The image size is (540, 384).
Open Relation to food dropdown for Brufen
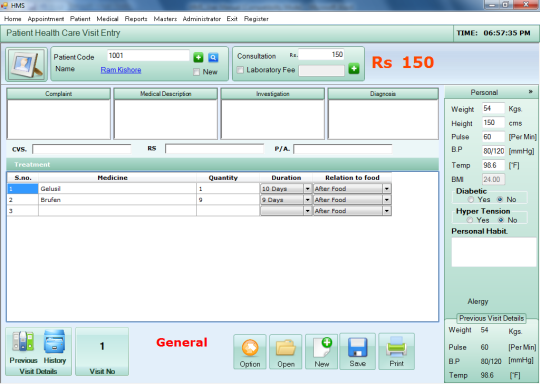(x=387, y=200)
